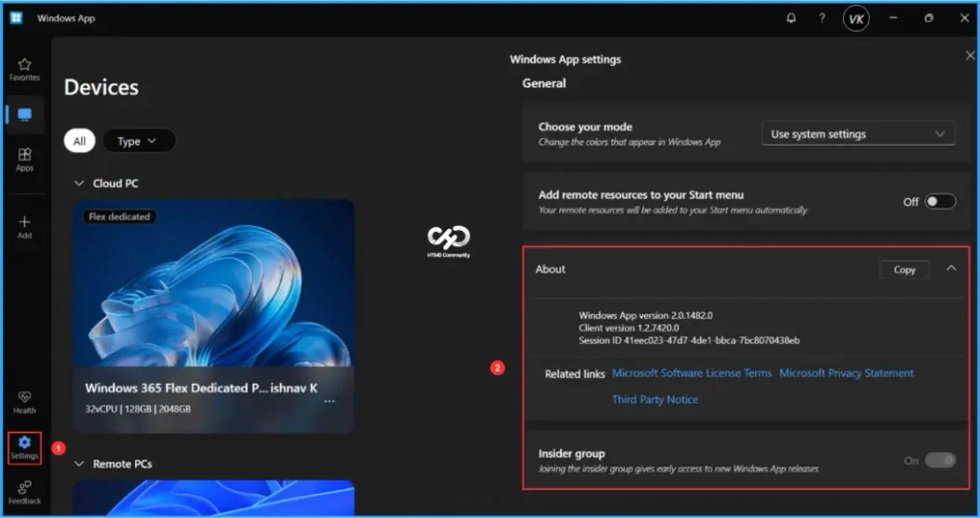Open the Remote PCs device thumbnail
The image size is (980, 518).
point(213,497)
